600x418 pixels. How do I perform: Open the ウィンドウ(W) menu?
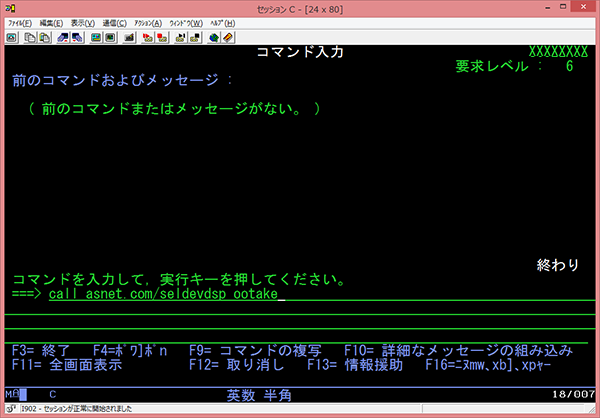point(187,22)
